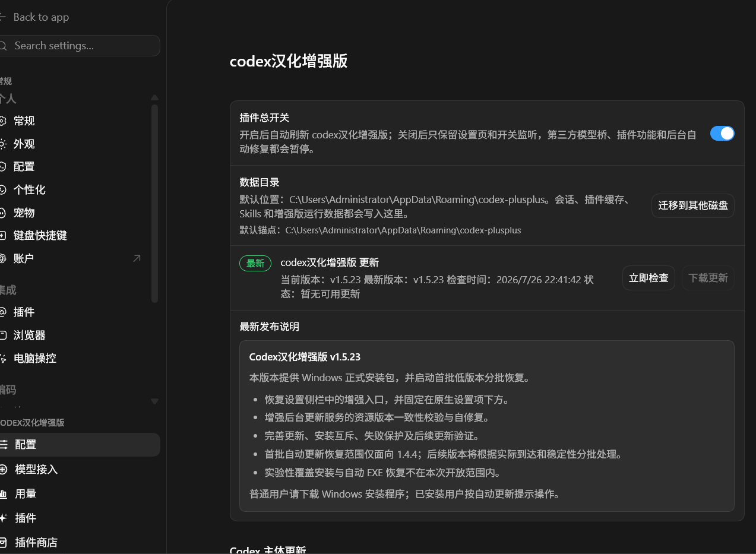Click the Codex汉化增强版 v1.5.23 release title

305,357
